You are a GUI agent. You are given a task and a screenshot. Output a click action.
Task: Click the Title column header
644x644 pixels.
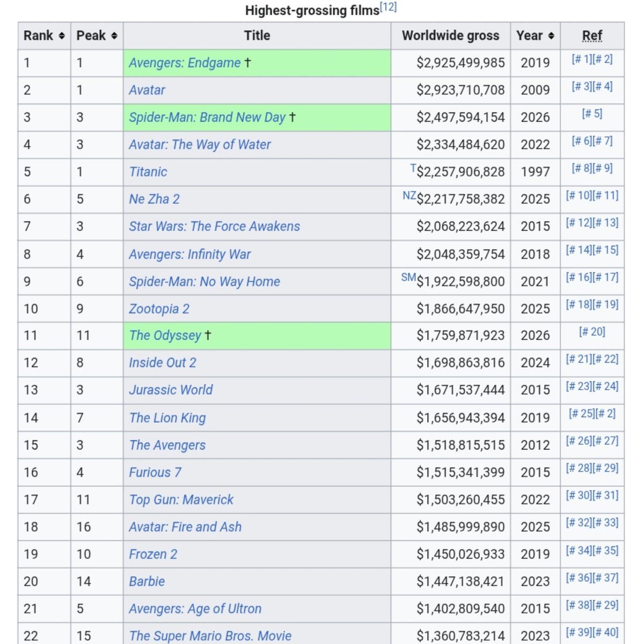pyautogui.click(x=257, y=36)
